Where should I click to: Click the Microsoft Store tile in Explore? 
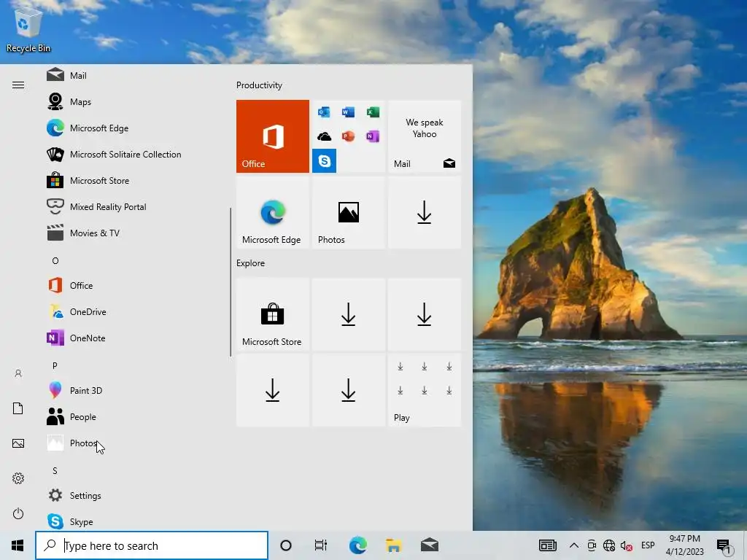[x=273, y=315]
